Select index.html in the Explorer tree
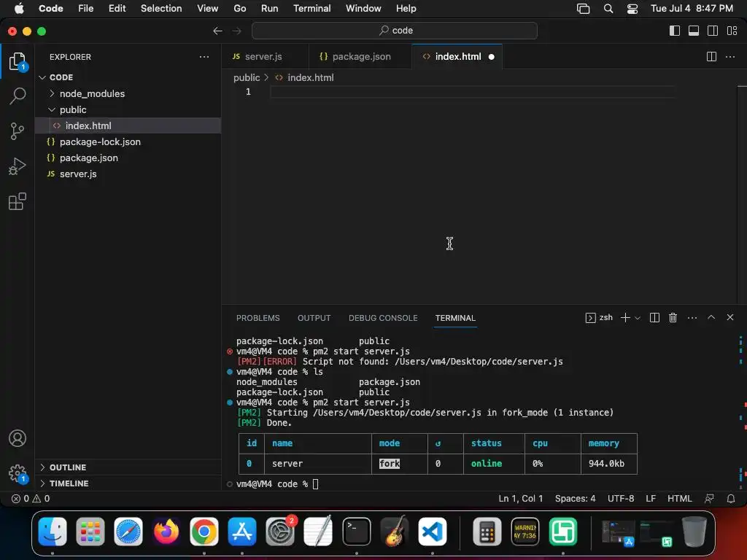This screenshot has height=560, width=747. [128, 125]
